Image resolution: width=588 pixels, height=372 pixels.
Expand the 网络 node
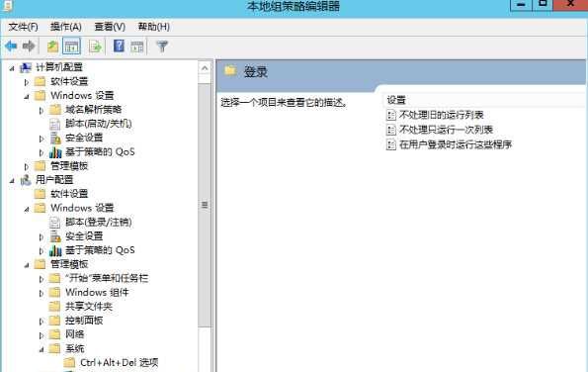[x=42, y=335]
